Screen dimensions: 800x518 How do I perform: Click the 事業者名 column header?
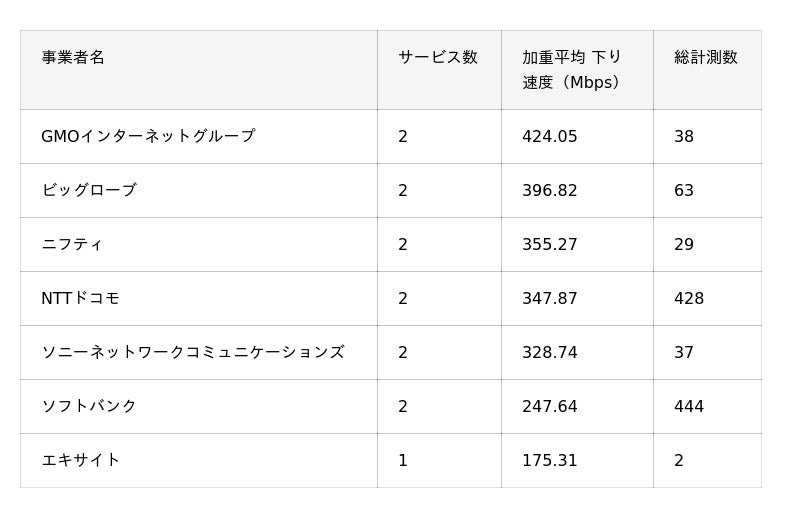pos(73,57)
